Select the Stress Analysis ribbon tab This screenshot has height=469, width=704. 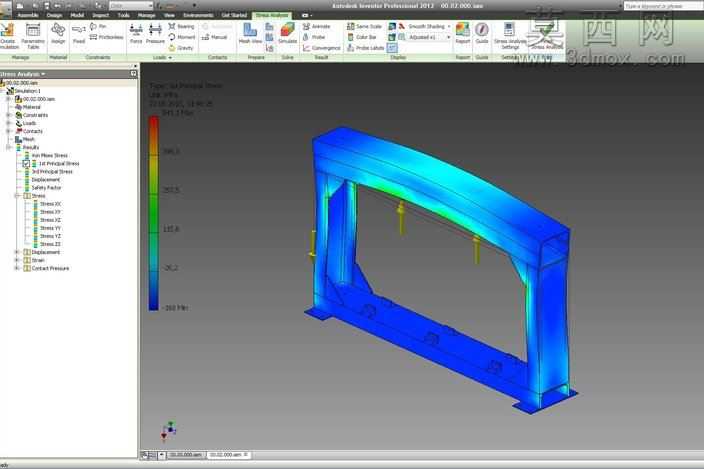272,15
